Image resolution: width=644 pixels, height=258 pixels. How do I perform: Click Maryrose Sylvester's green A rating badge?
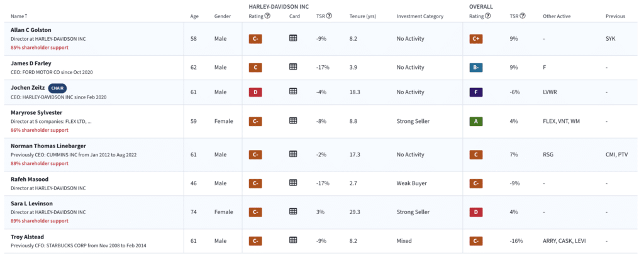pos(475,121)
